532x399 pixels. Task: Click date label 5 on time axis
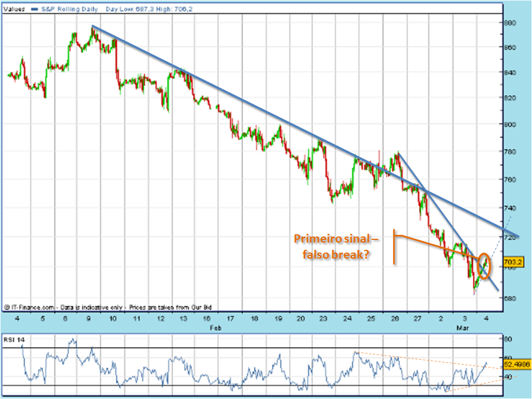click(43, 319)
